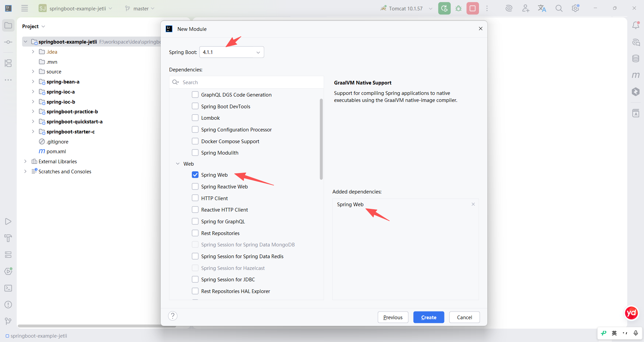Check Spring Reactive Web
644x342 pixels.
coord(195,186)
